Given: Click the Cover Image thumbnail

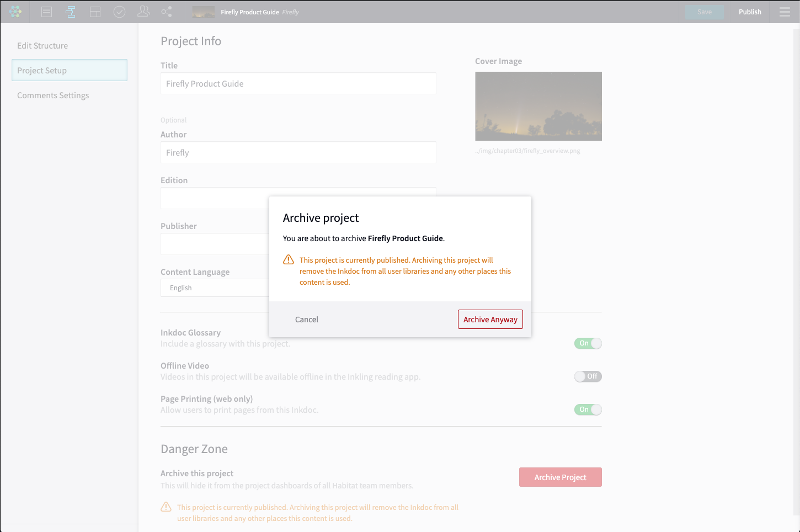Looking at the screenshot, I should coord(538,106).
